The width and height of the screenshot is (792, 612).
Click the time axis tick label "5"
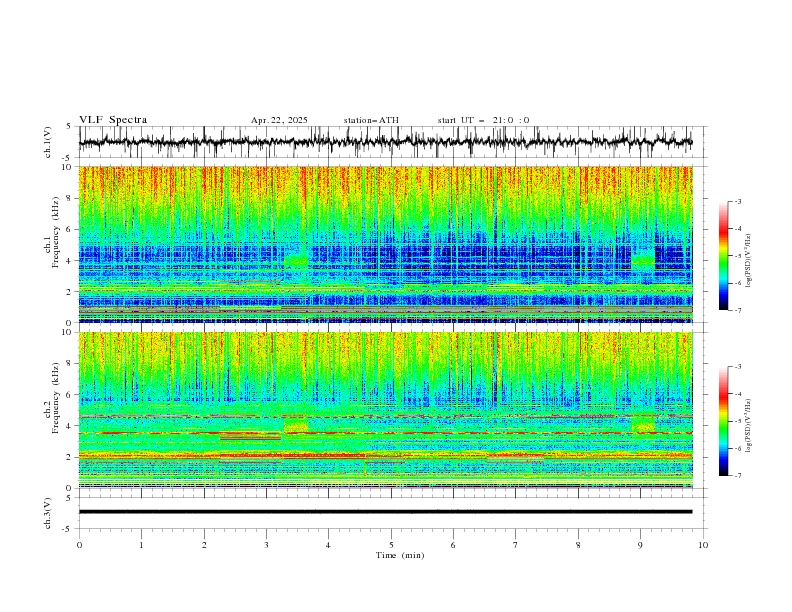[x=391, y=545]
